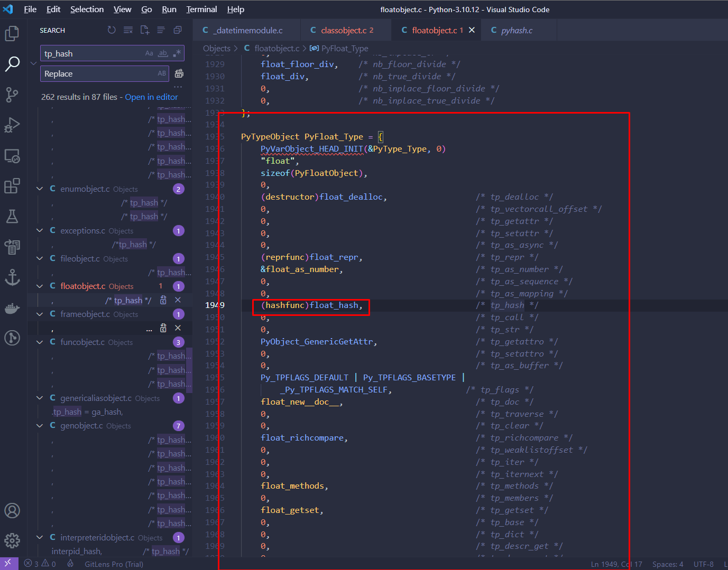The width and height of the screenshot is (728, 570).
Task: Dismiss the frameobject.c match
Action: click(178, 328)
